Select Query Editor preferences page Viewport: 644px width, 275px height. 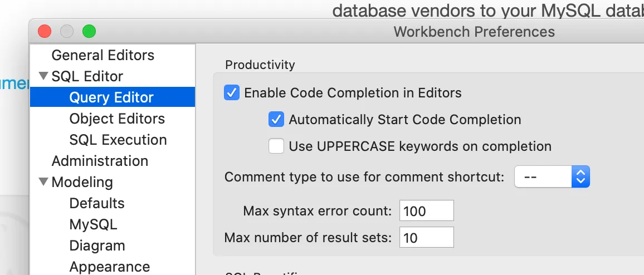tap(111, 97)
